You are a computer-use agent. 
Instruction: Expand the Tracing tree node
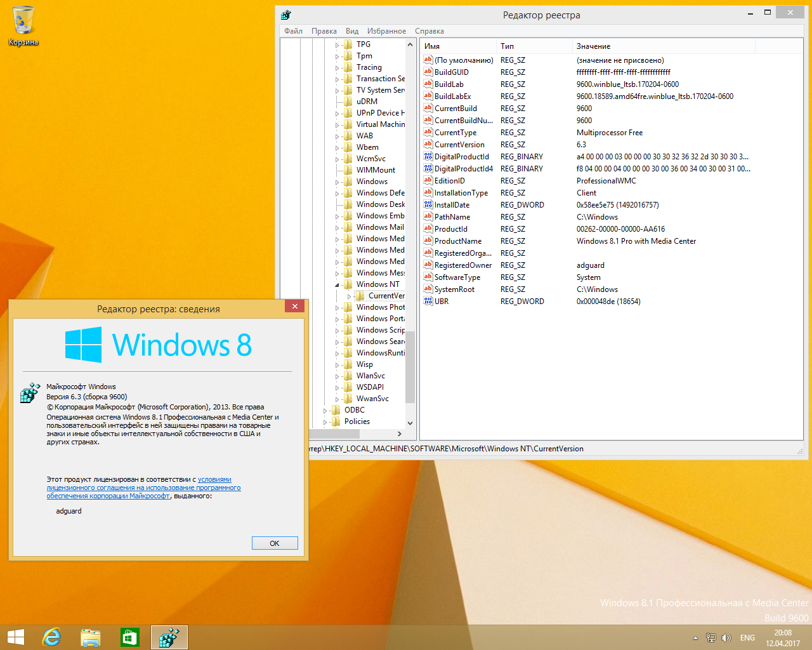click(x=337, y=67)
